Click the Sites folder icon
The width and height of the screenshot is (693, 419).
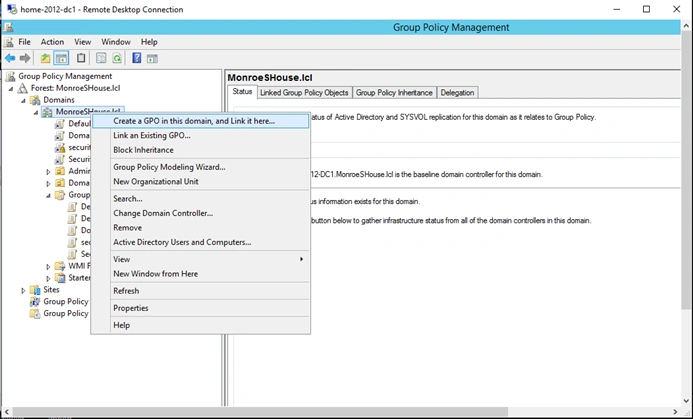click(35, 289)
